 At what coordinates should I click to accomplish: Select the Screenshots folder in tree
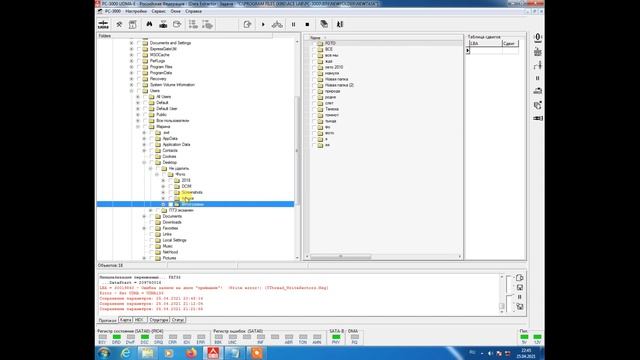coord(192,192)
